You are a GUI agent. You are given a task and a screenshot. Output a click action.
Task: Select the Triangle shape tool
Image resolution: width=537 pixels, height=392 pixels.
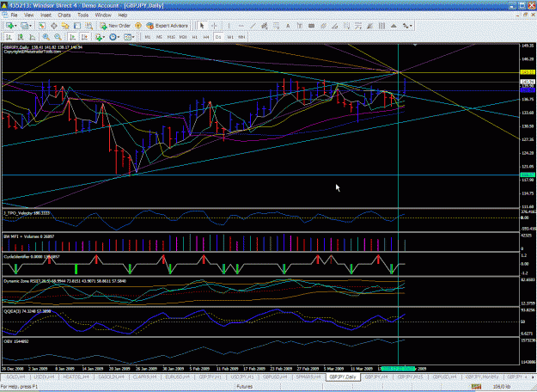coord(394,26)
